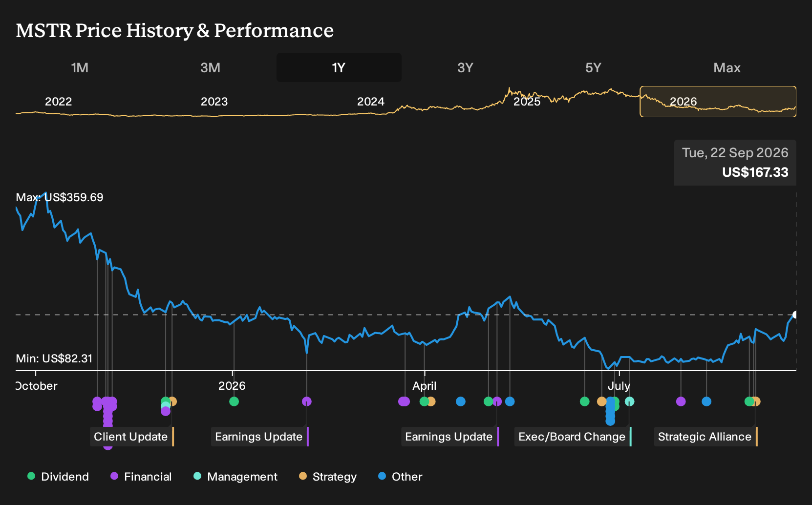Click the 2023 label on overview chart
This screenshot has height=505, width=812.
214,102
